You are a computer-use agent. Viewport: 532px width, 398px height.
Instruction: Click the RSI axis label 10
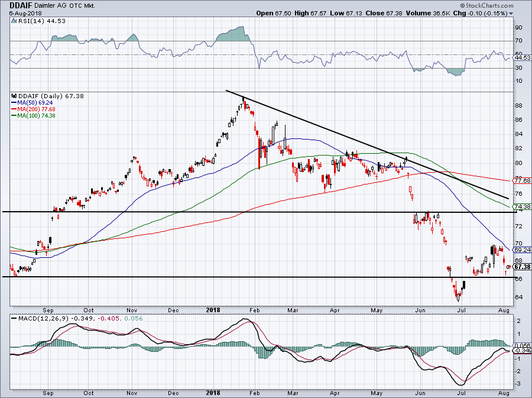(x=519, y=81)
